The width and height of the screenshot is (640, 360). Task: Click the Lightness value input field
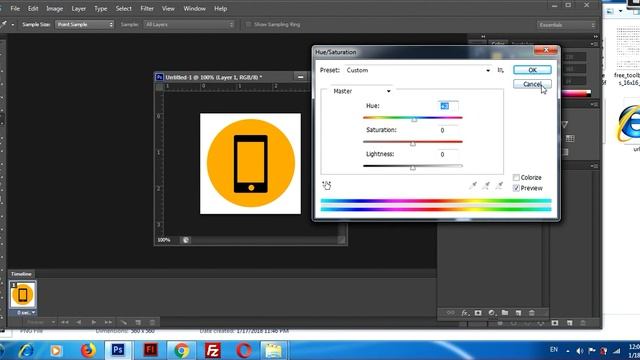click(x=448, y=154)
